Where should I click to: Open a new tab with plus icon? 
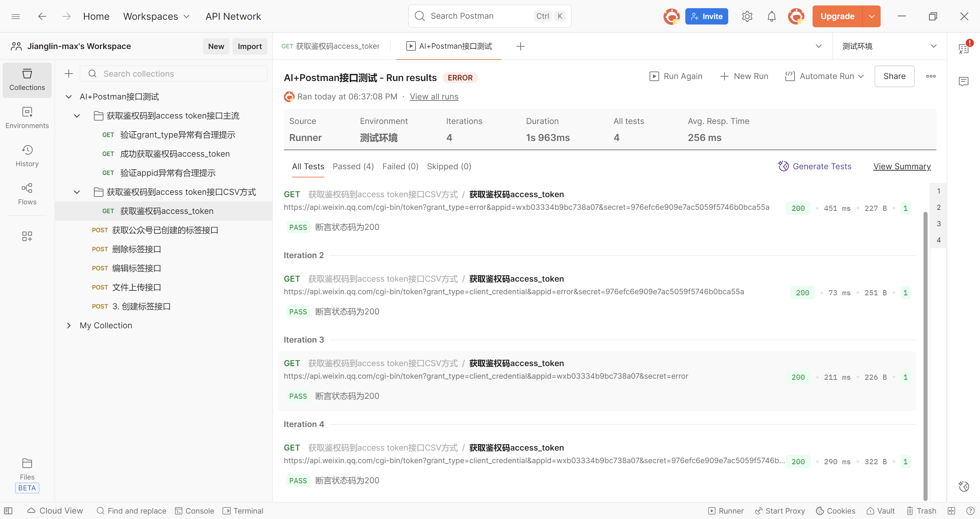tap(520, 46)
